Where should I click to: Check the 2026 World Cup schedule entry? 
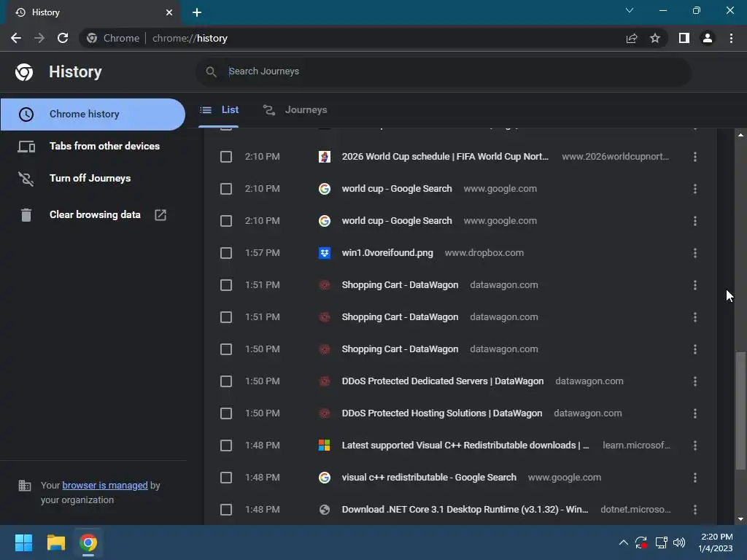(226, 157)
